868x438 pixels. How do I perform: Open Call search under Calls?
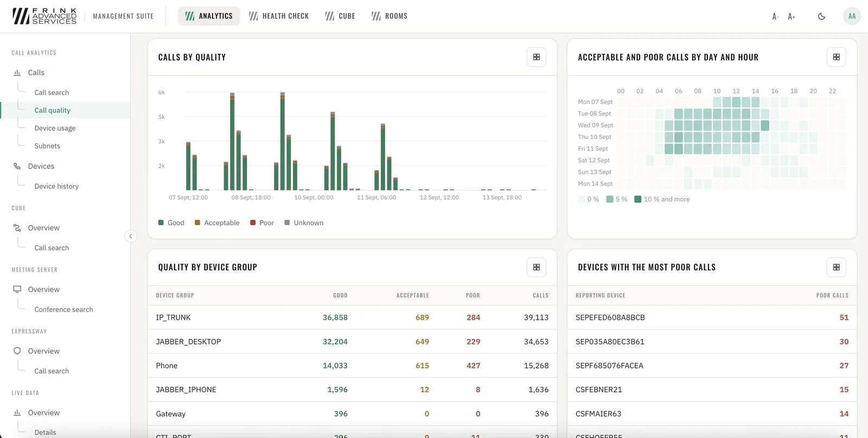[52, 92]
